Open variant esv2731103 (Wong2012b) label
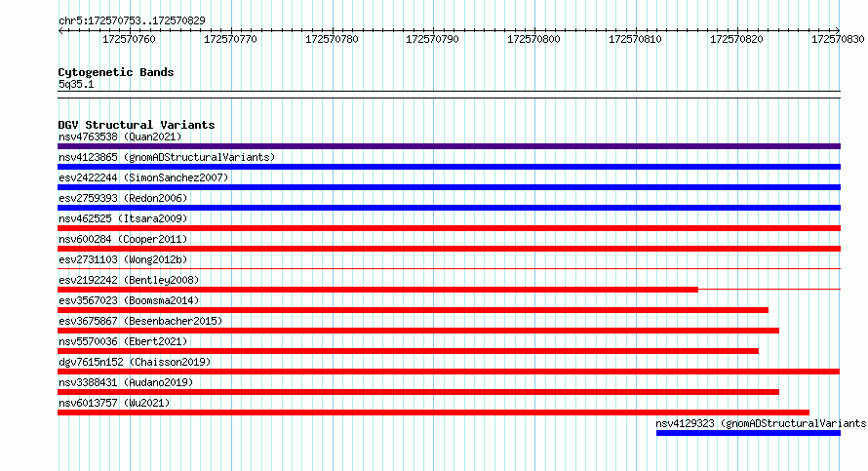The image size is (868, 471). pyautogui.click(x=123, y=259)
